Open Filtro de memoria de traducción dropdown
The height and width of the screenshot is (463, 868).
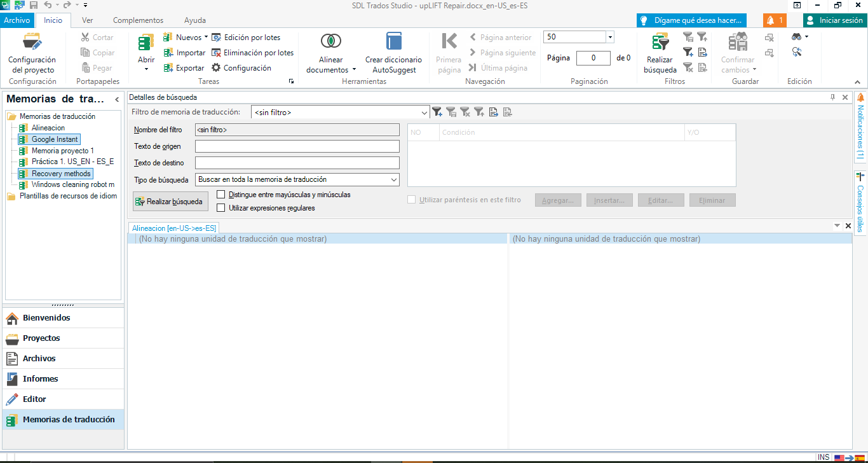click(424, 113)
